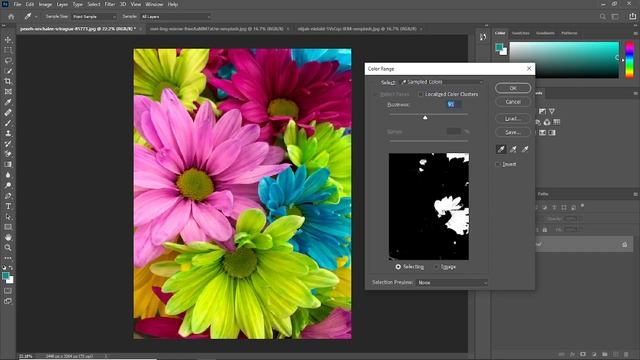Enable Localized Color Clusters checkbox

pos(420,94)
